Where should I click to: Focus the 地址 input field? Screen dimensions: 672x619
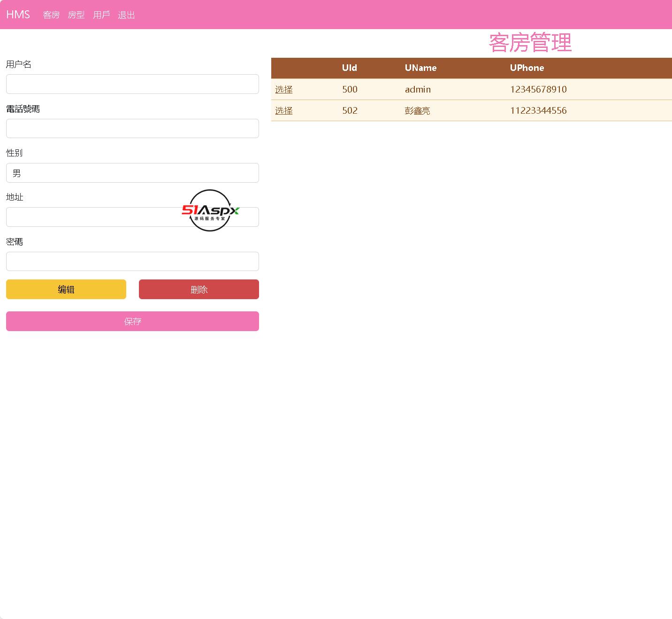click(x=132, y=217)
